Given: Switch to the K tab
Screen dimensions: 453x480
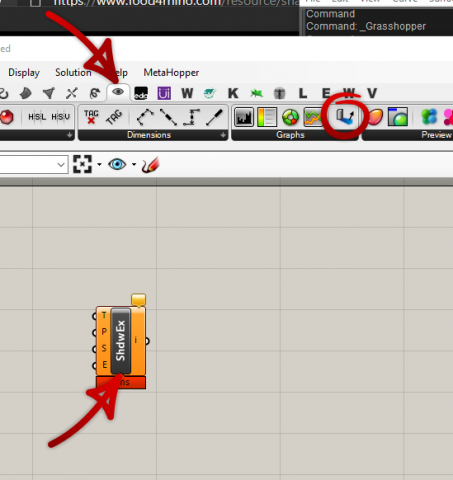Looking at the screenshot, I should (233, 93).
